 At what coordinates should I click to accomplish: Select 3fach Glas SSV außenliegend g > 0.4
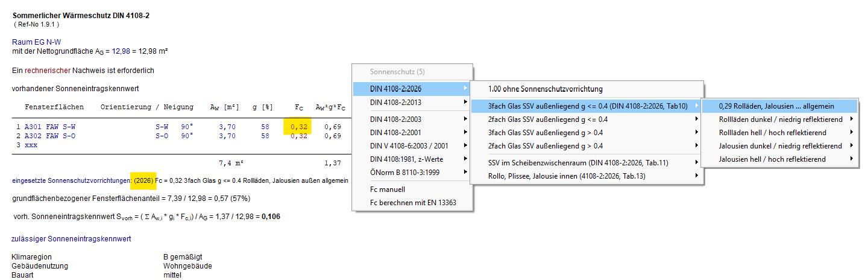(587, 132)
